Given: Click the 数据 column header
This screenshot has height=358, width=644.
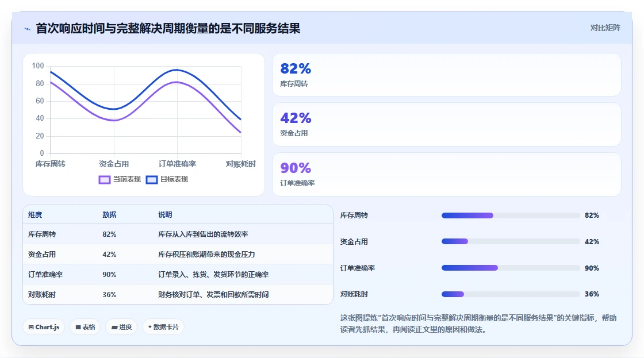Looking at the screenshot, I should tap(109, 215).
